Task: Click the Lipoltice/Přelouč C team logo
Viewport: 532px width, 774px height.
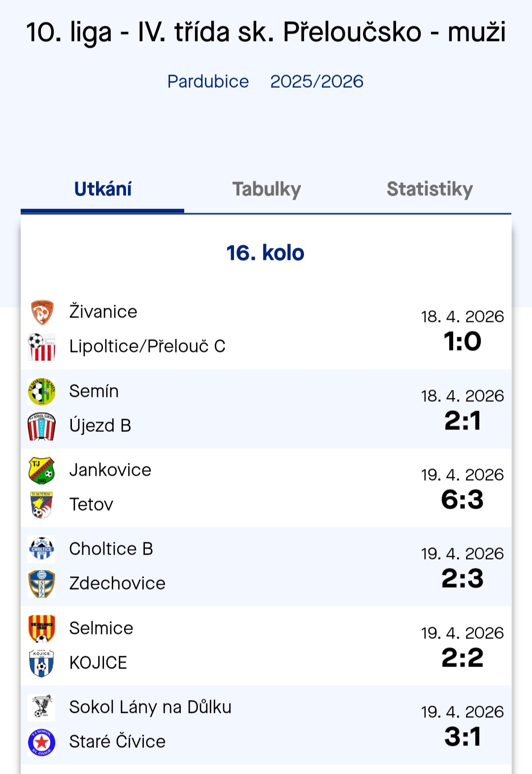Action: point(42,347)
